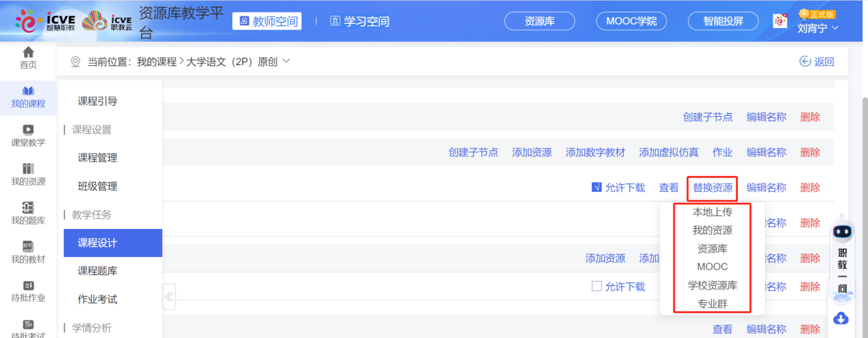Viewport: 868px width, 338px height.
Task: Select 本地上传 from replace resource menu
Action: point(712,212)
